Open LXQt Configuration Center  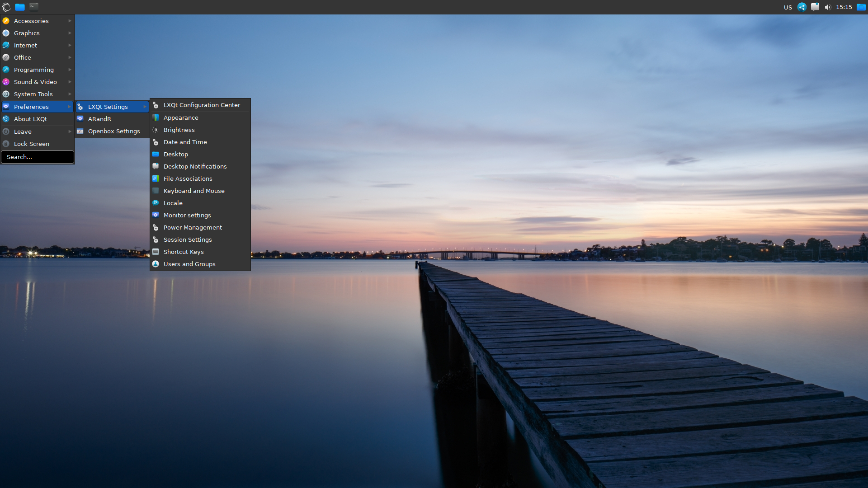click(x=200, y=105)
